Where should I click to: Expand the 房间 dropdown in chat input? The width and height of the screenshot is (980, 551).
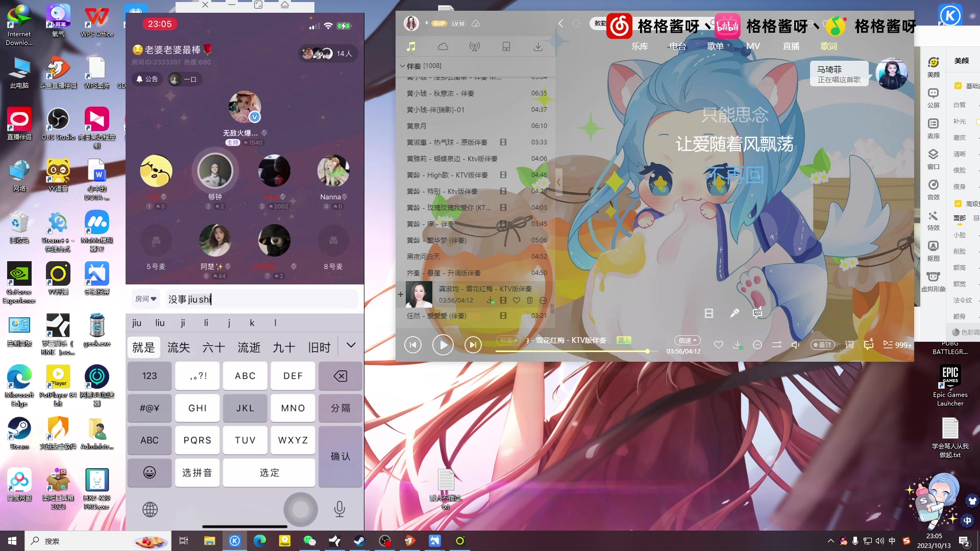(x=145, y=299)
